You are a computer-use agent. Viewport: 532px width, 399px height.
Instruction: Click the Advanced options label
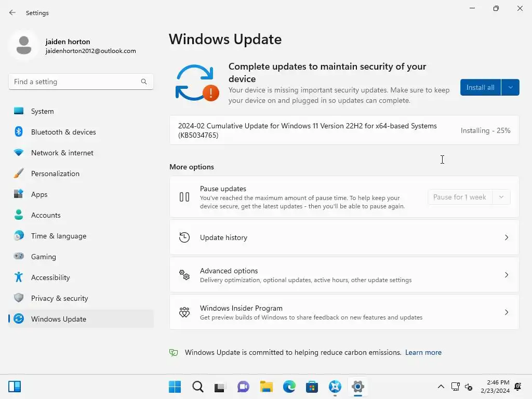(229, 271)
